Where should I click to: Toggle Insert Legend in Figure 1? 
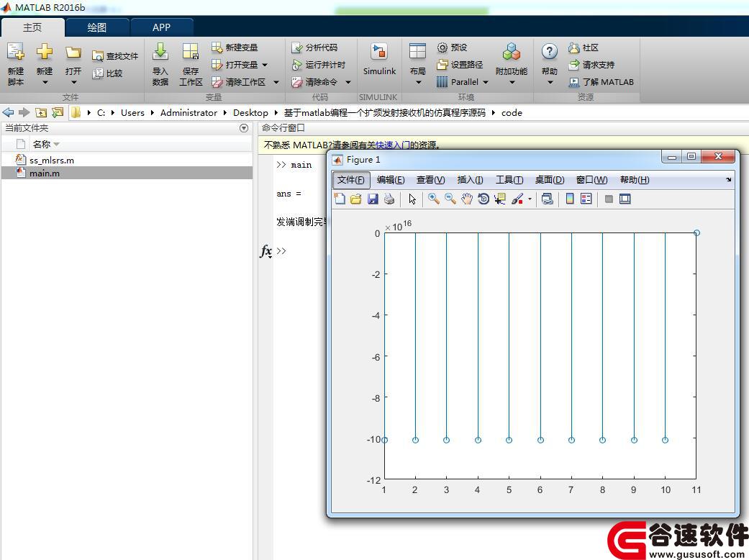coord(586,199)
